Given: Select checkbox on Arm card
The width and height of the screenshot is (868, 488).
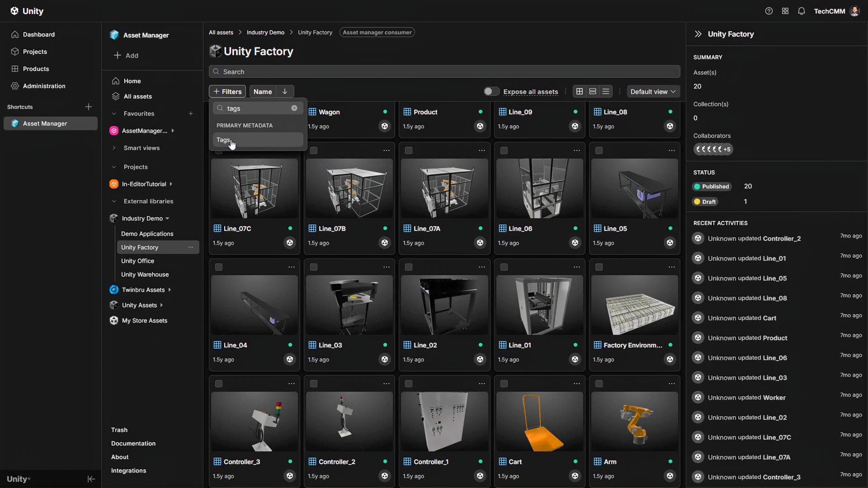Looking at the screenshot, I should [x=599, y=384].
